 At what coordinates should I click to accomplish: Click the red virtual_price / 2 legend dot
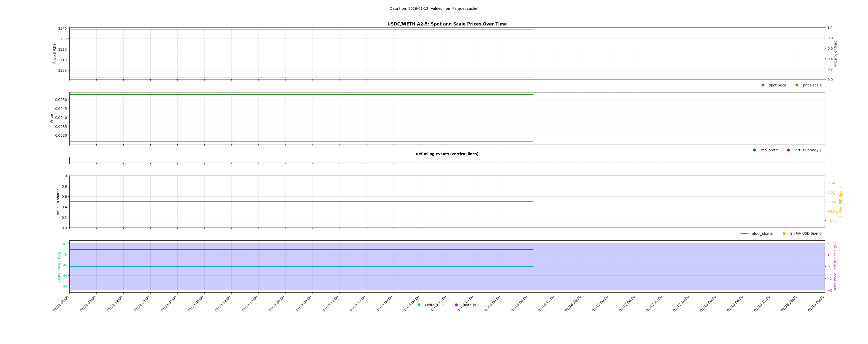point(789,150)
